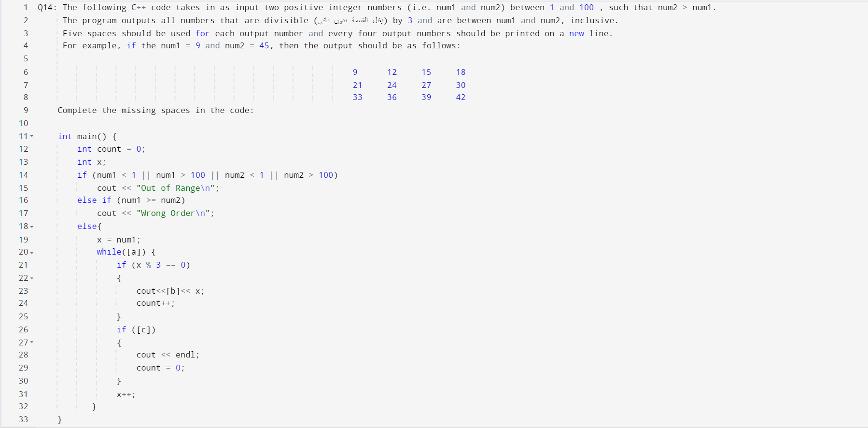Collapse the main() function fold arrow on line 11

pyautogui.click(x=32, y=136)
